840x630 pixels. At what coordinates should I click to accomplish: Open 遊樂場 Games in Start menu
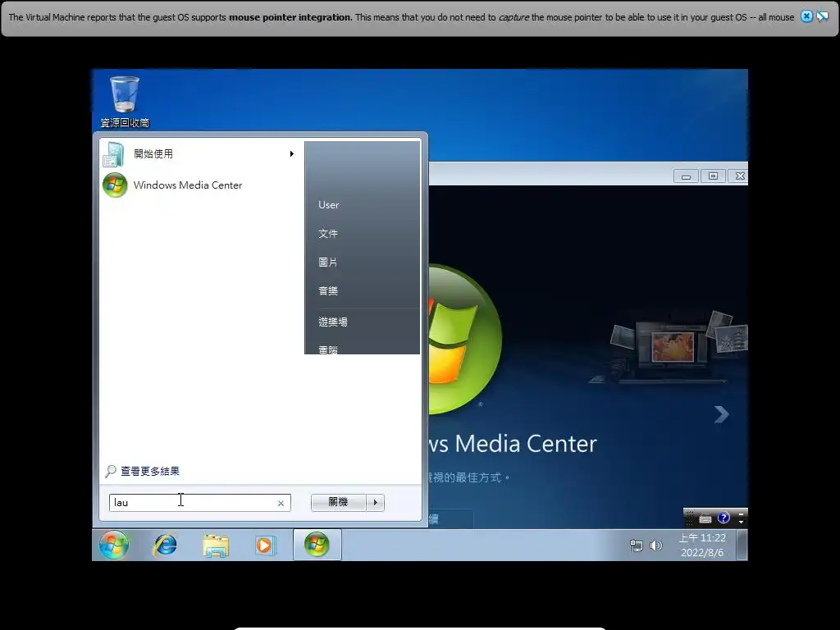pos(333,322)
